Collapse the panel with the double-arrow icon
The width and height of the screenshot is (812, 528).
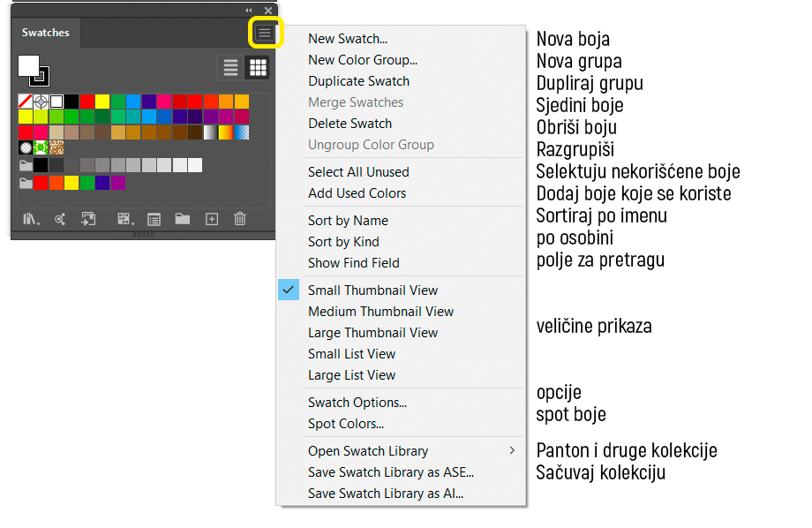pos(249,10)
